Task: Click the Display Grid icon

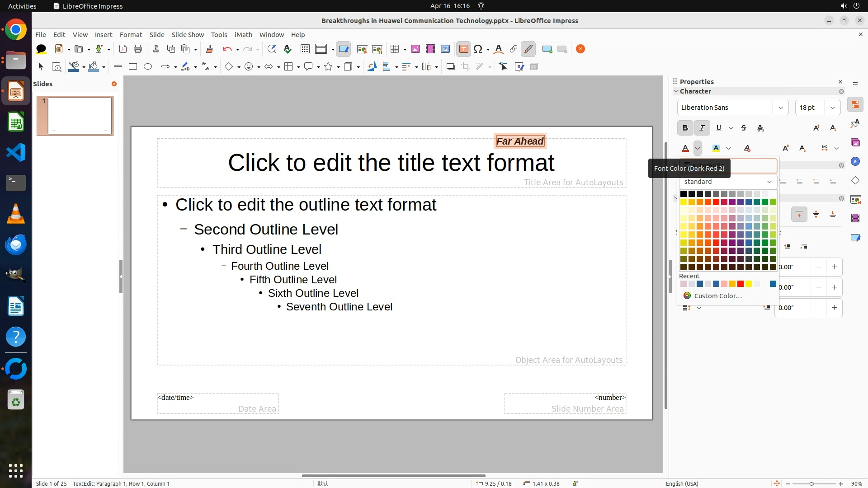Action: [x=305, y=49]
